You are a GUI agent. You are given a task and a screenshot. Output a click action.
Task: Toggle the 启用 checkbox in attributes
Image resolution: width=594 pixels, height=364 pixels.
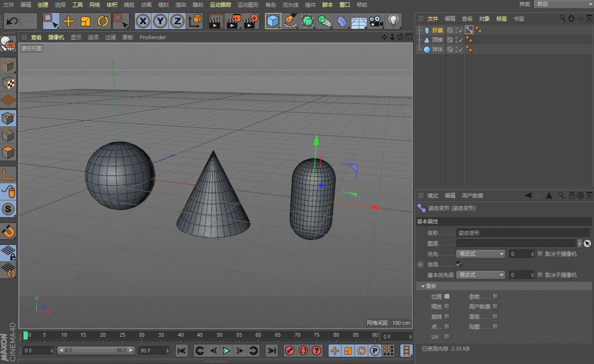[x=458, y=264]
